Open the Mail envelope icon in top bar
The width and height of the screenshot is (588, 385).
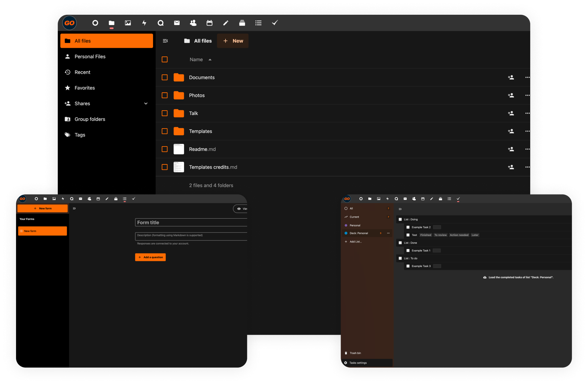(177, 23)
